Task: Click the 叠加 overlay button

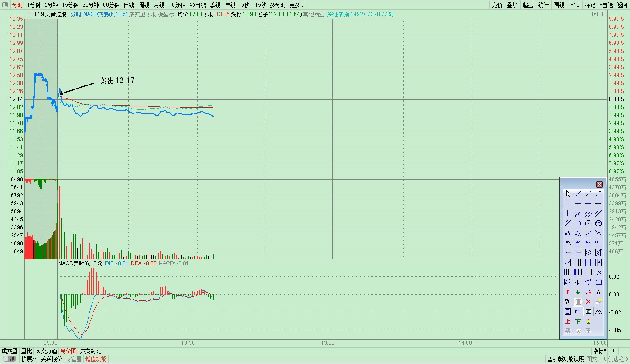Action: (513, 5)
